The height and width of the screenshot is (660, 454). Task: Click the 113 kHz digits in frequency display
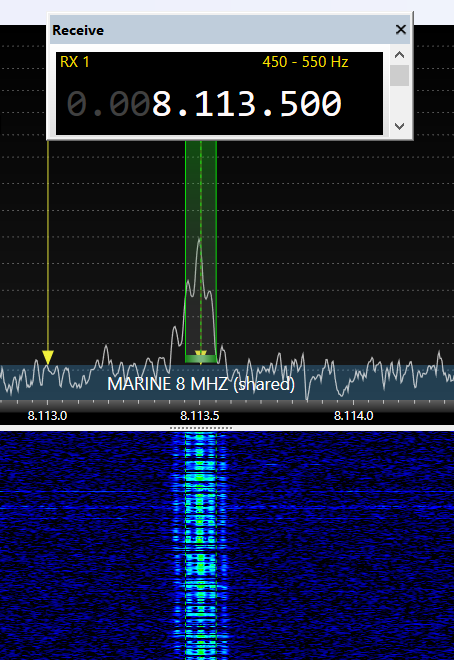225,104
